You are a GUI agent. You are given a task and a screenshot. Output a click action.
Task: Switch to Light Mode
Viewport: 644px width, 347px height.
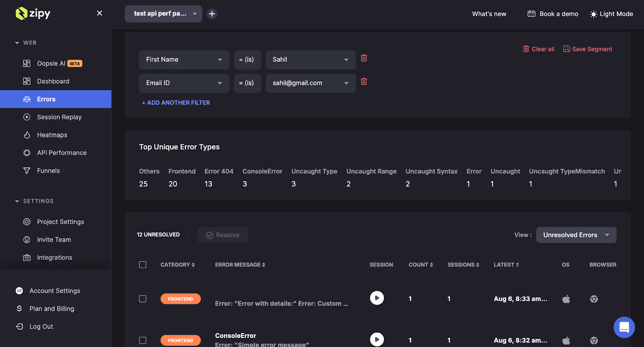pos(611,14)
